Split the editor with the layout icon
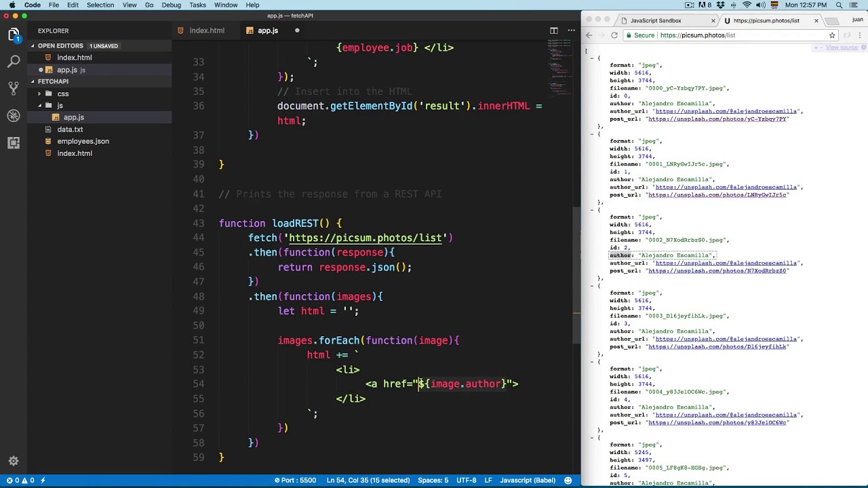868x488 pixels. click(x=554, y=30)
